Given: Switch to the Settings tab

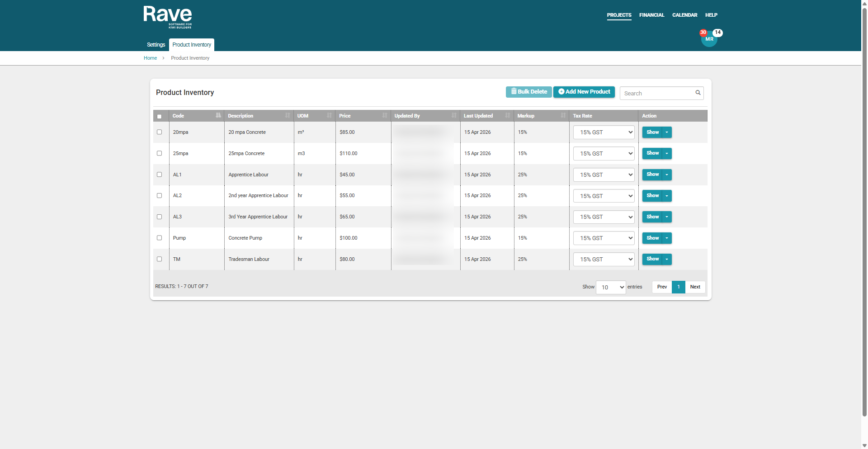Looking at the screenshot, I should point(156,45).
